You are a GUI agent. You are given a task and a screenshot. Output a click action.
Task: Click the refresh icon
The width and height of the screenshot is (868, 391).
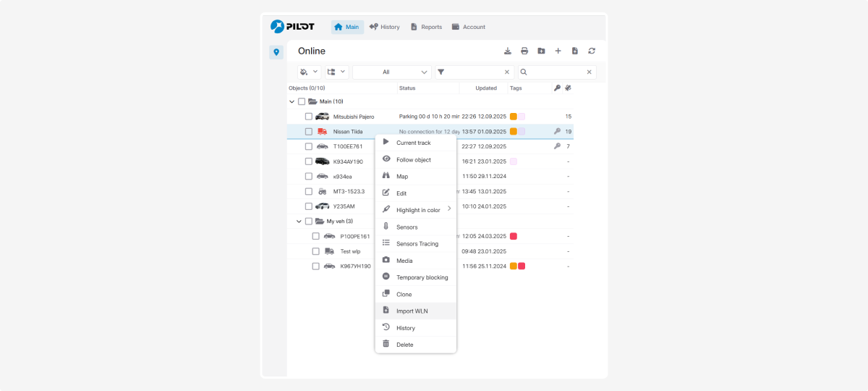click(x=592, y=51)
